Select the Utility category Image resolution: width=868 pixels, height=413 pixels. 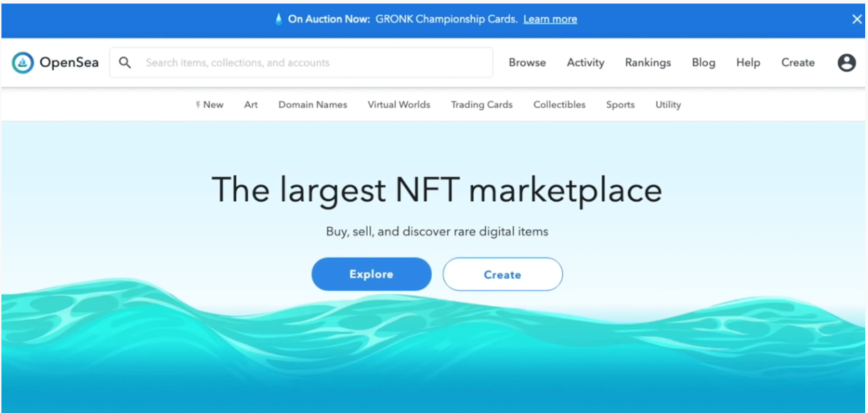click(x=668, y=105)
